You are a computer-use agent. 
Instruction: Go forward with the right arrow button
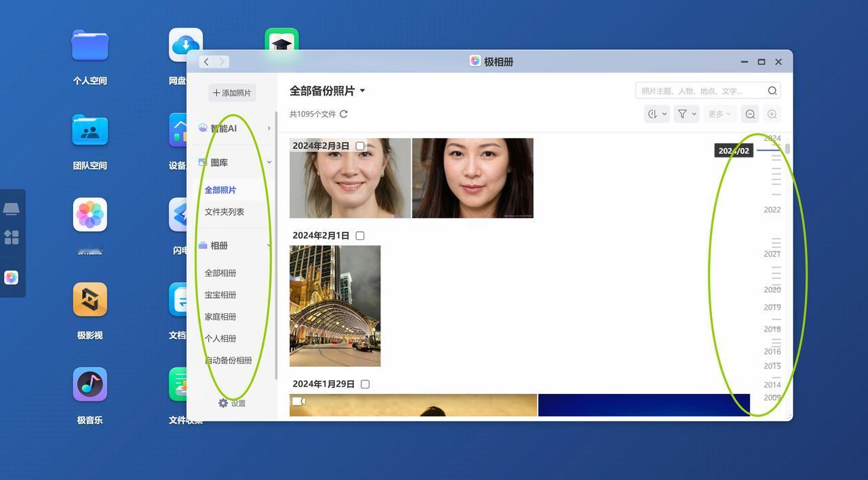tap(222, 62)
